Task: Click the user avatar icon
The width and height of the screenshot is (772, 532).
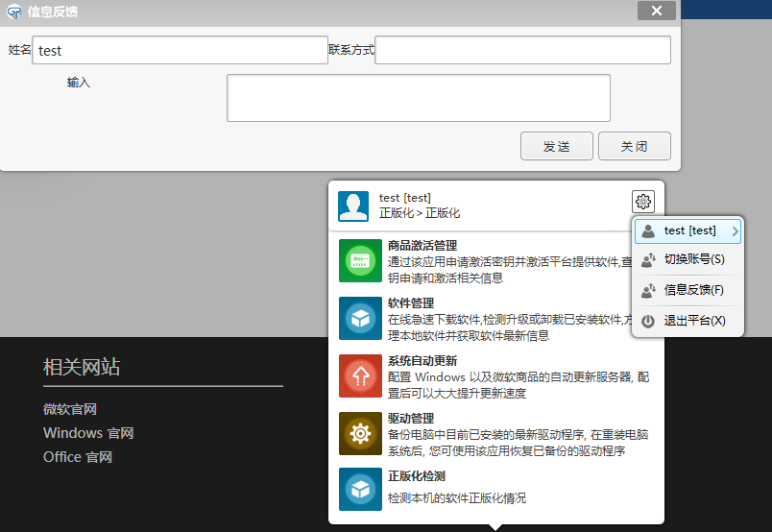Action: (352, 206)
